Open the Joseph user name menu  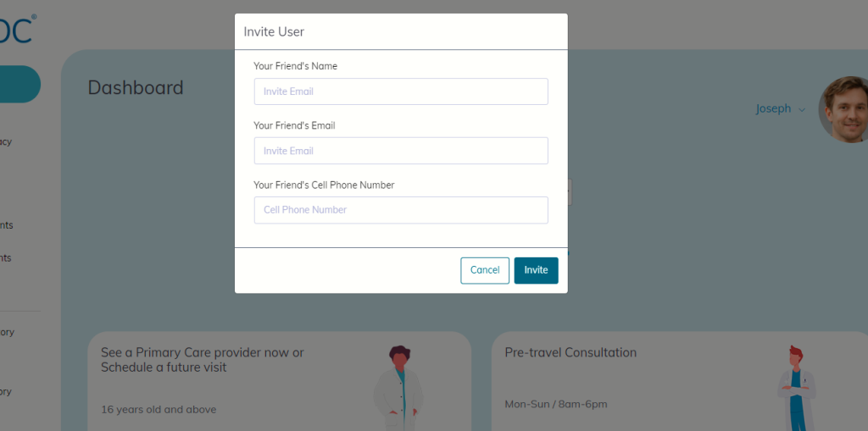(773, 109)
